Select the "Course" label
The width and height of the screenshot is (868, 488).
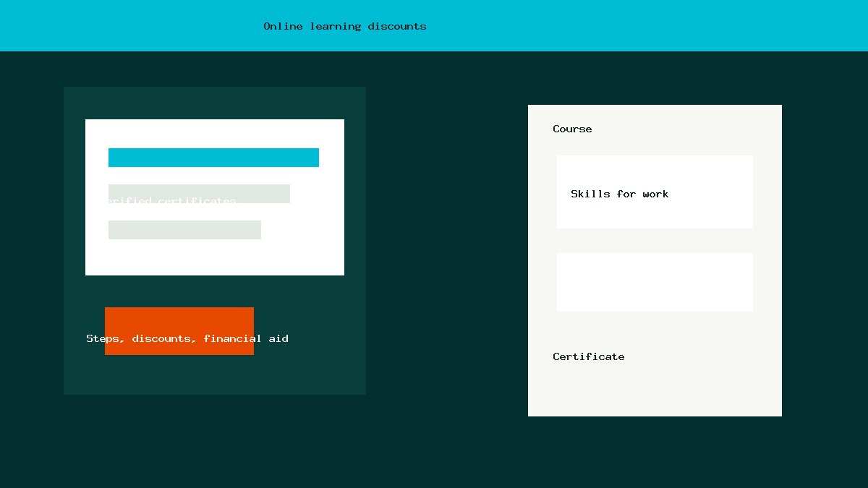click(572, 129)
